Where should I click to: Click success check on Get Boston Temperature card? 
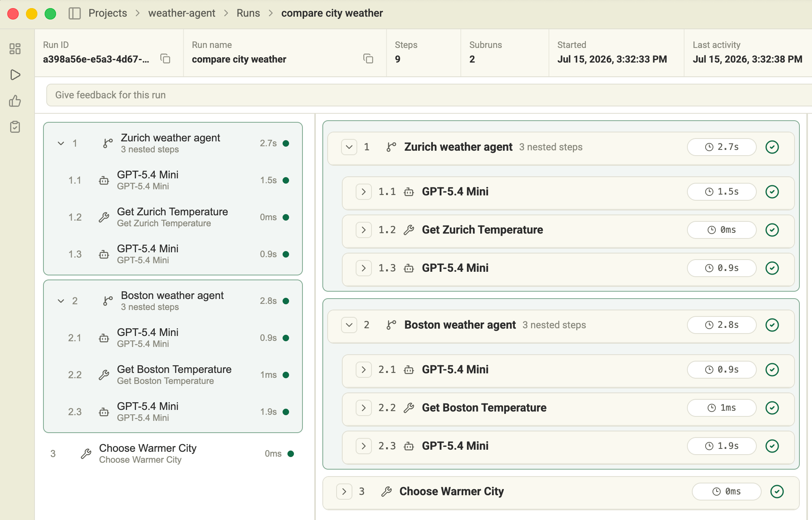coord(772,408)
